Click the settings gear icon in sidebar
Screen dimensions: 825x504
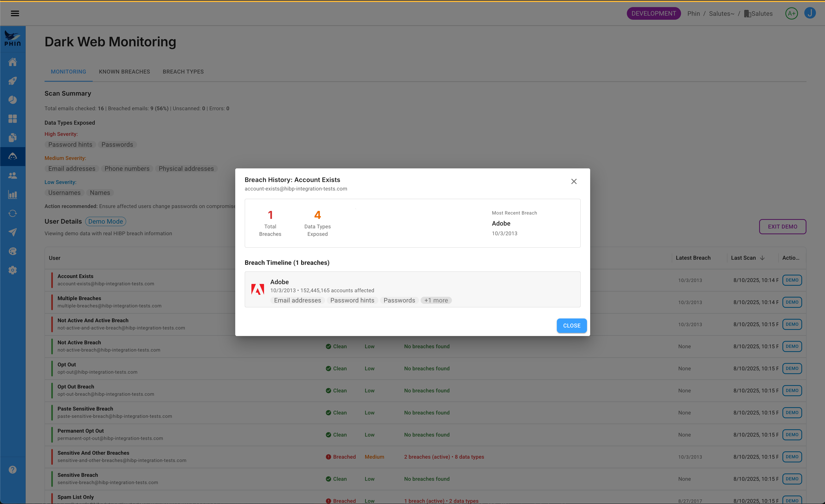[13, 270]
